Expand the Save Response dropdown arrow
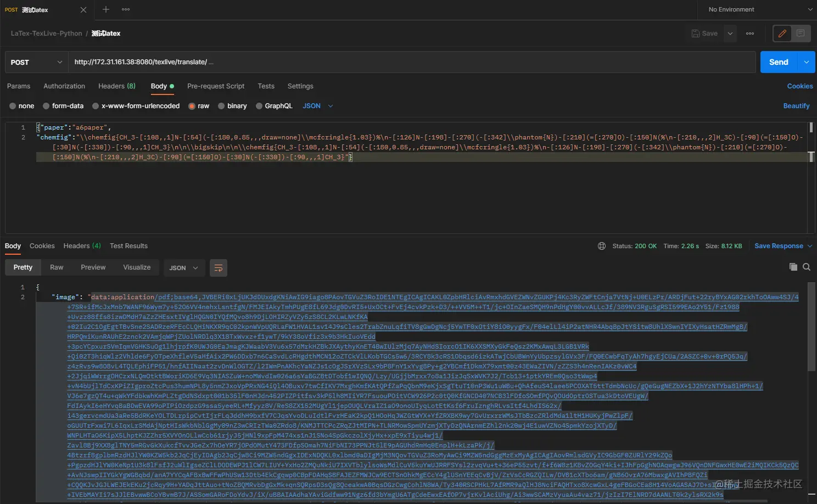Viewport: 817px width, 504px height. [810, 246]
